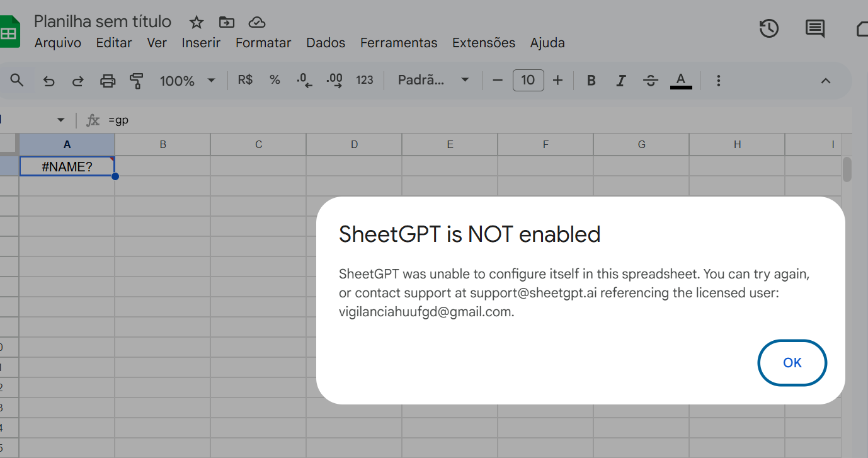
Task: Open the Dados menu
Action: coord(326,43)
